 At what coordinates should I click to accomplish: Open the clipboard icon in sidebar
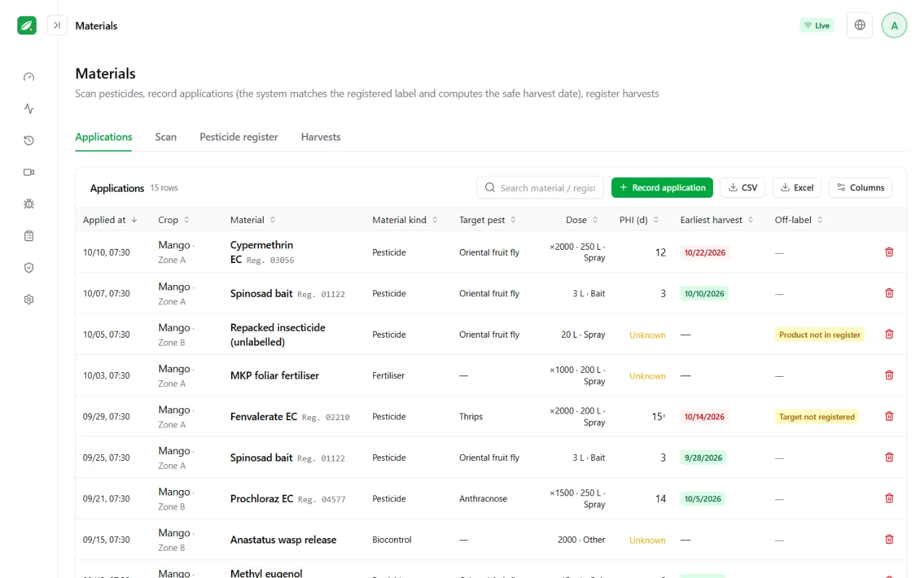29,236
